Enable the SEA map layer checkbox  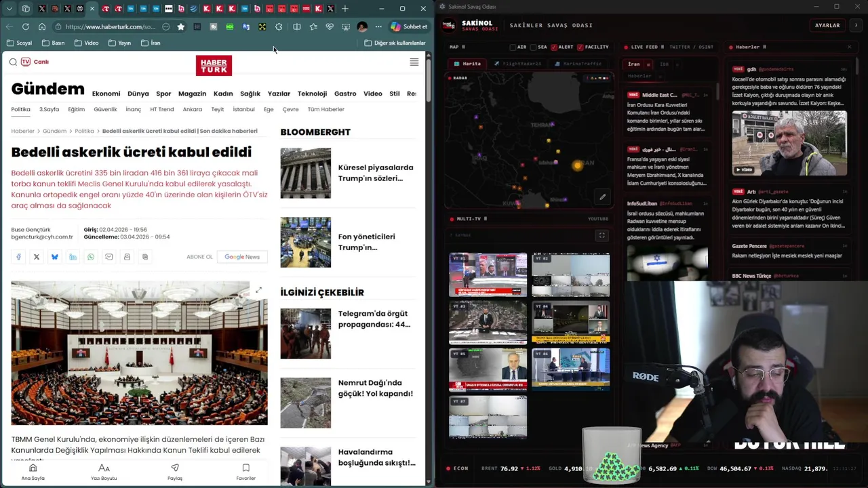533,47
